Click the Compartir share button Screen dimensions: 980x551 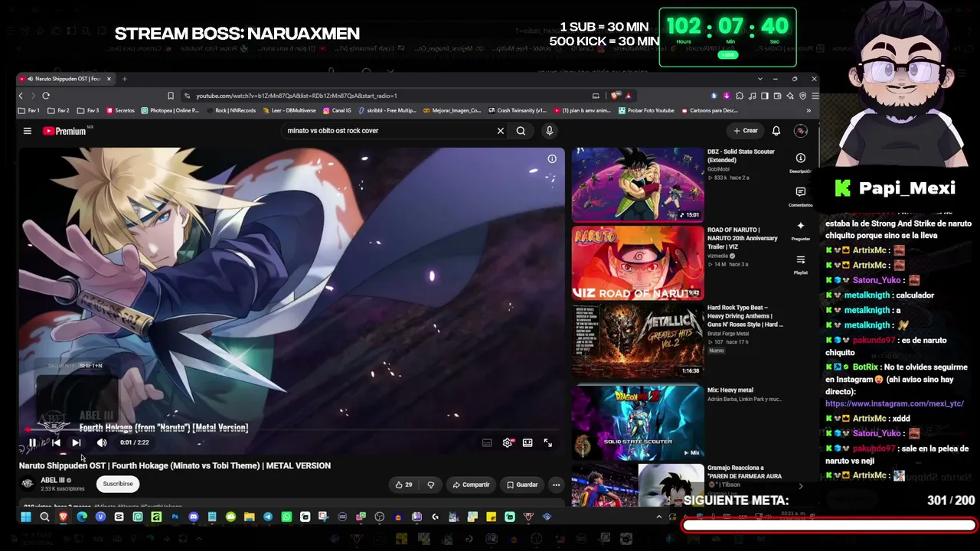point(471,484)
